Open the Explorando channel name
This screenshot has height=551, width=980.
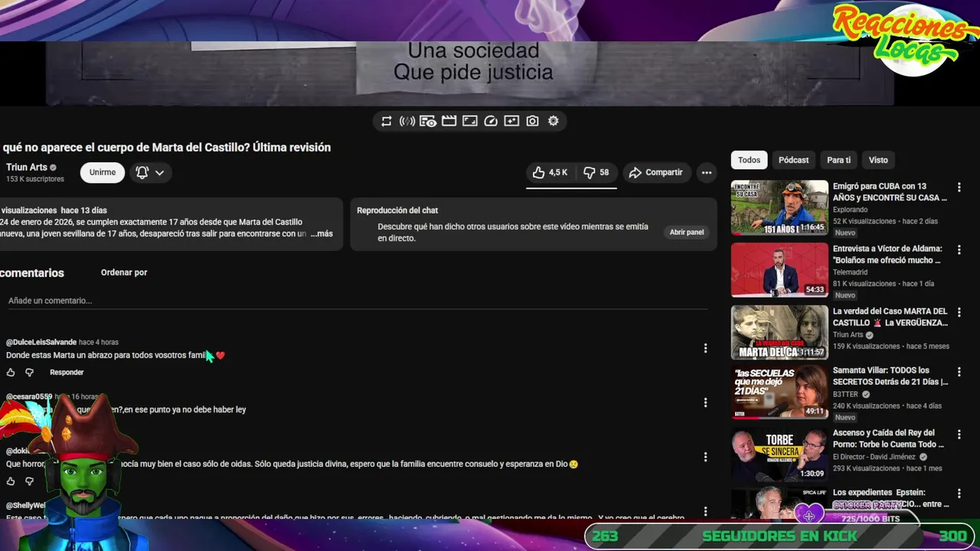pyautogui.click(x=850, y=210)
